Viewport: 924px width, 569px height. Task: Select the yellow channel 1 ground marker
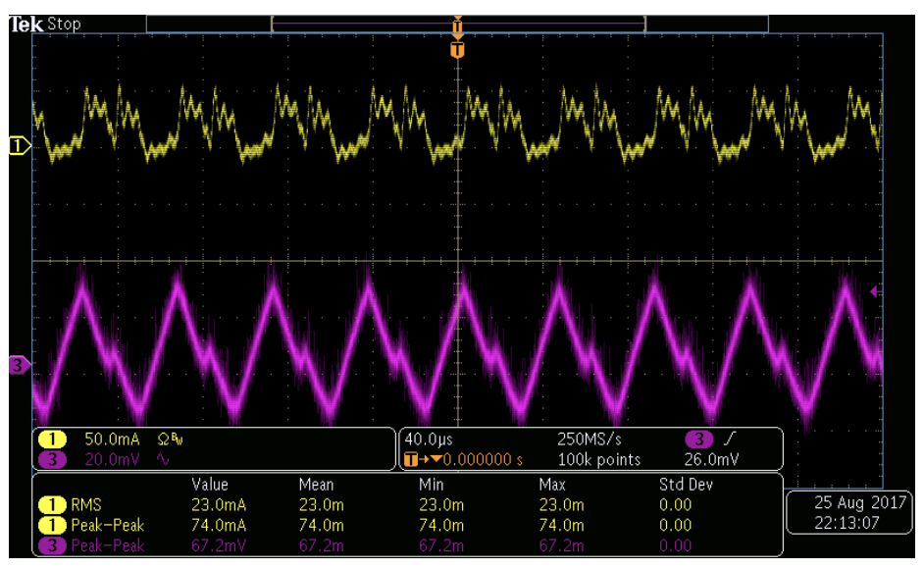pos(19,147)
